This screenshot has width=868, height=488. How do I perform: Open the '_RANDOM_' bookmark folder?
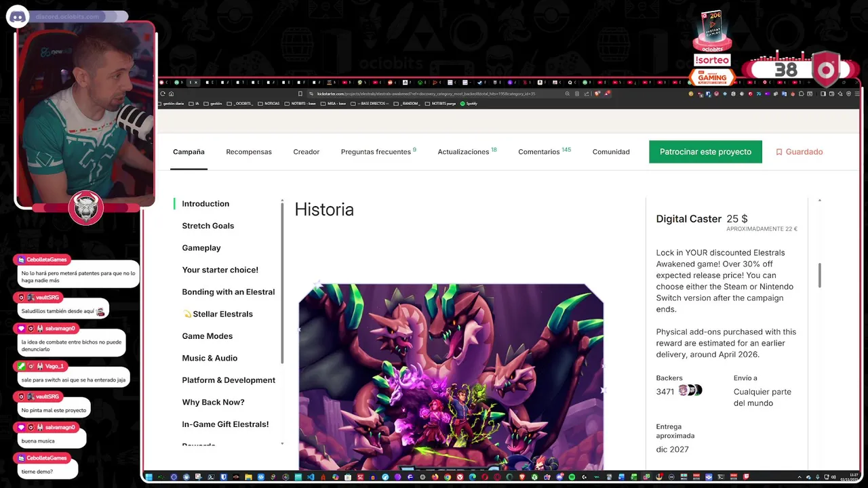pyautogui.click(x=406, y=104)
